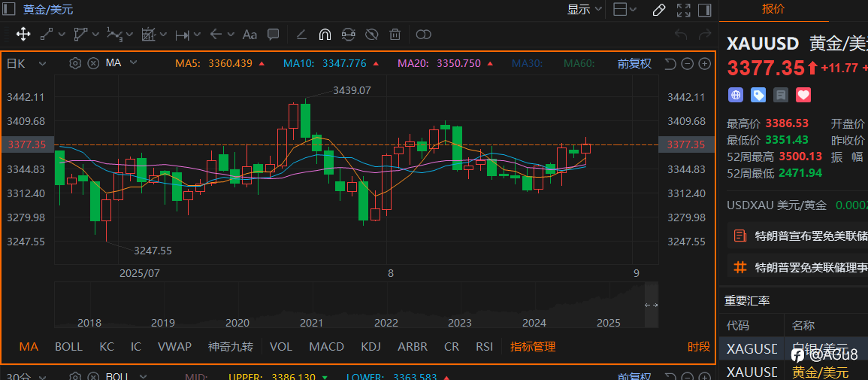Viewport: 868px width, 380px height.
Task: Select the MA indicator tab
Action: [29, 347]
